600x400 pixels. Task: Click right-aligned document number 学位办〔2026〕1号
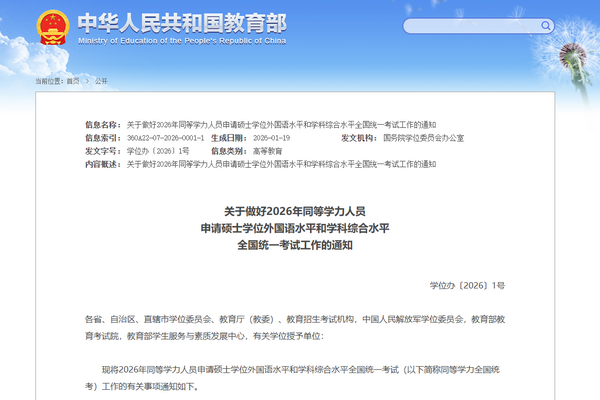click(x=467, y=286)
